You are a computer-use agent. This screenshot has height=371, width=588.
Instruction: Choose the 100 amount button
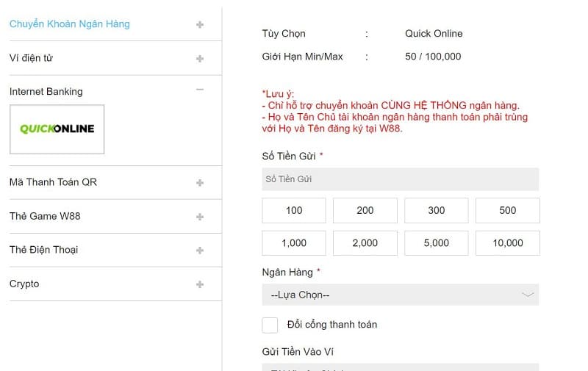coord(294,210)
